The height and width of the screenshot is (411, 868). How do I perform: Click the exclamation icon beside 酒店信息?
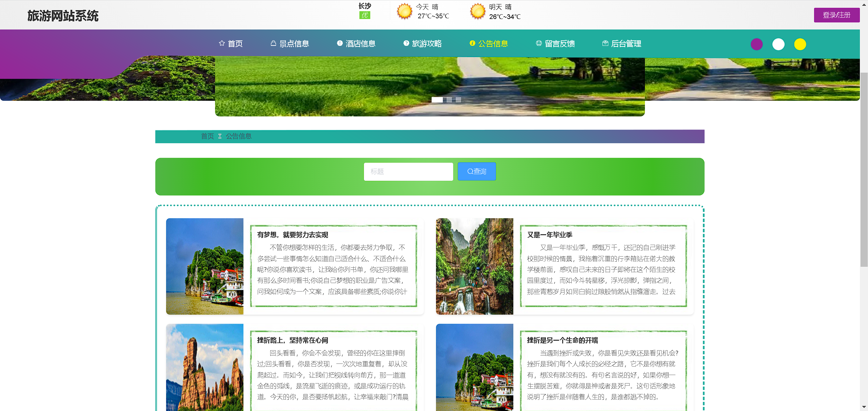[x=340, y=43]
